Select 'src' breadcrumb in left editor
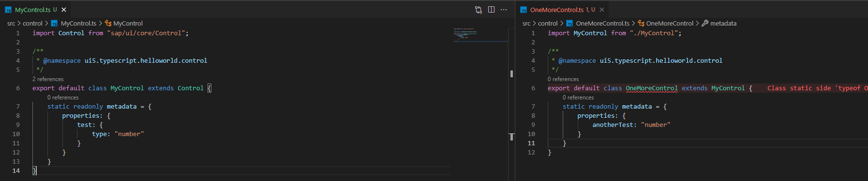The height and width of the screenshot is (181, 868). (x=11, y=23)
